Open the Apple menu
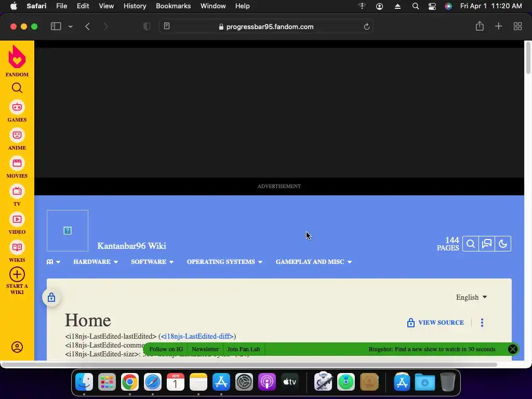532x399 pixels. (14, 6)
